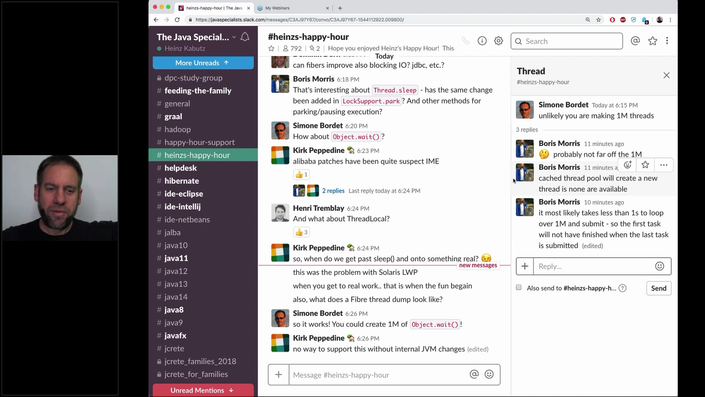Add reaction to Boris Morris reply
This screenshot has width=705, height=397.
(x=627, y=165)
